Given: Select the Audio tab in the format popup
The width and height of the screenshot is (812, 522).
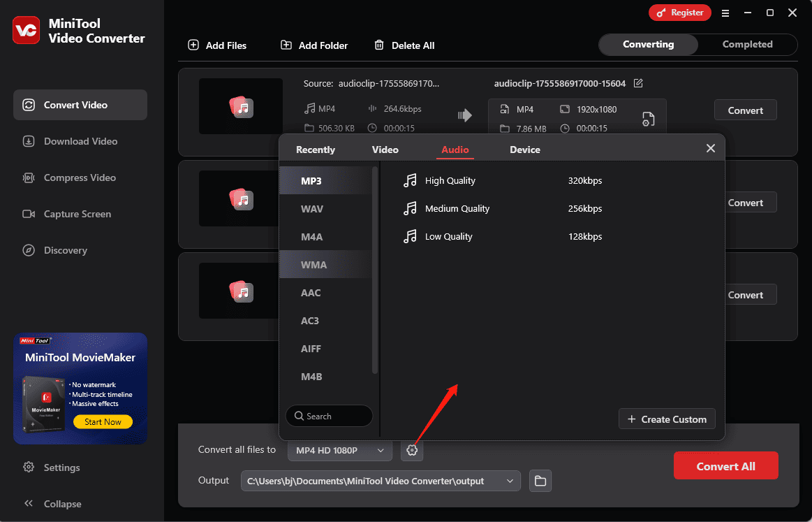Looking at the screenshot, I should pyautogui.click(x=455, y=150).
